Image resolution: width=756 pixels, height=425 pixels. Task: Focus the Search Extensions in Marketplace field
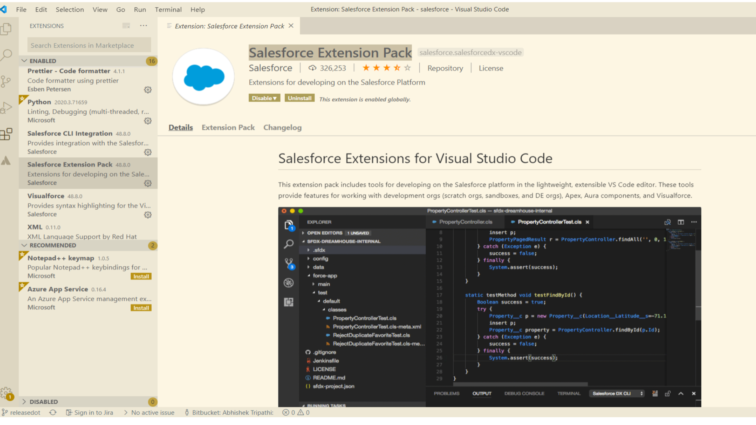coord(89,45)
